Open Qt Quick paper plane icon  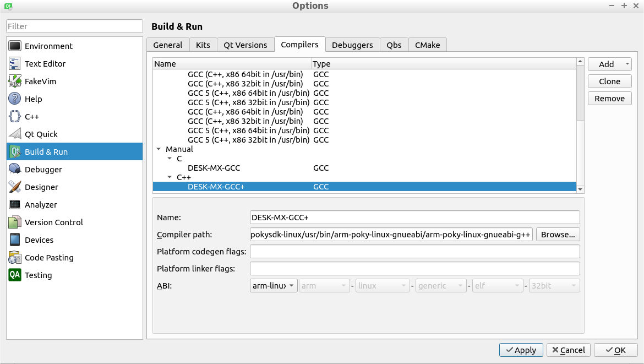15,134
